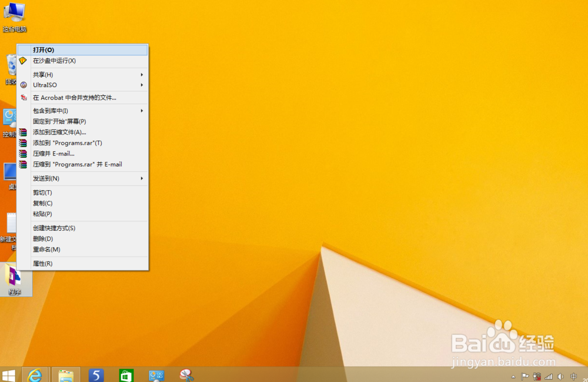
Task: Select 压缩到 "Programs.rar" 并 E-mail
Action: [x=82, y=164]
